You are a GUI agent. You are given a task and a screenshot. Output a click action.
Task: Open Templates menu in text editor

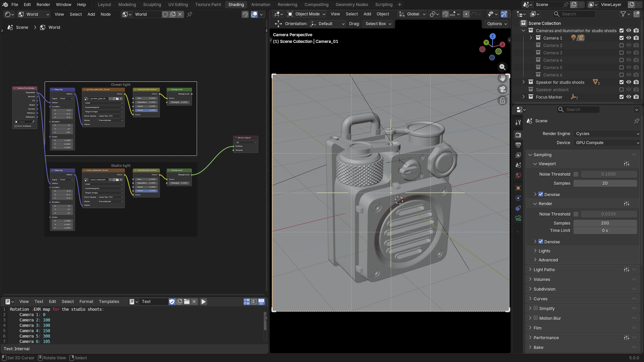point(109,302)
